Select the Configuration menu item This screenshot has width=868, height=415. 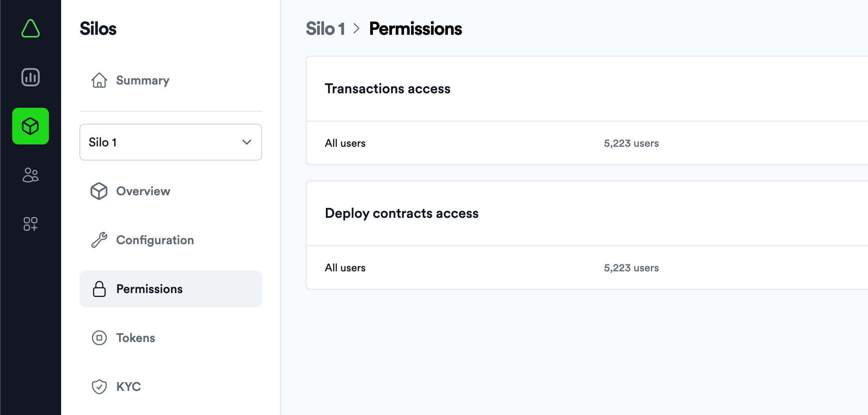(x=155, y=239)
